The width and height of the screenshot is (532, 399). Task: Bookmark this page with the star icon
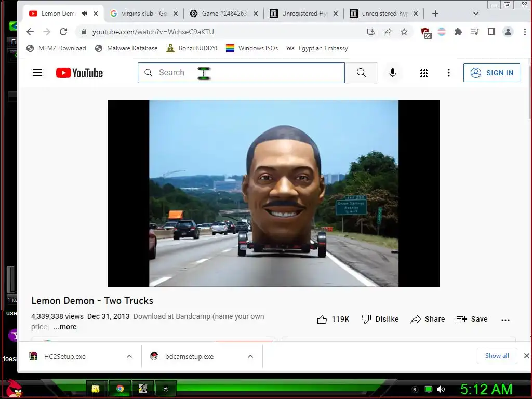tap(404, 32)
